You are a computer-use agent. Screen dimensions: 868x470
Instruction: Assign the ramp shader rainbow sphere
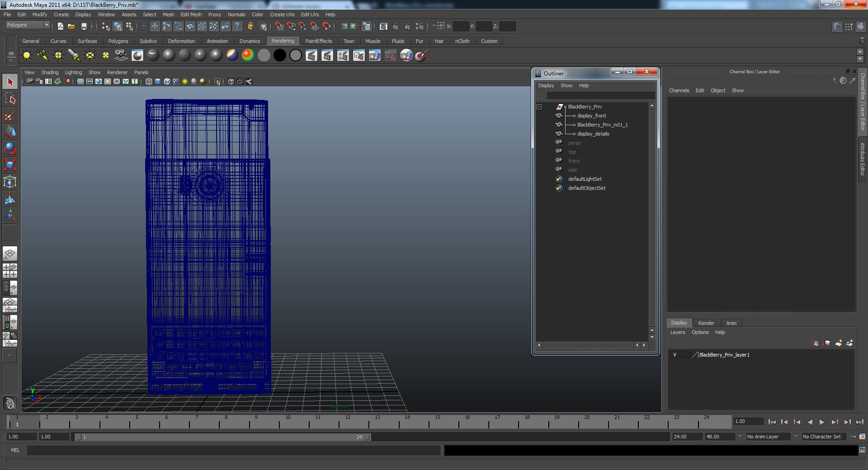(x=248, y=55)
